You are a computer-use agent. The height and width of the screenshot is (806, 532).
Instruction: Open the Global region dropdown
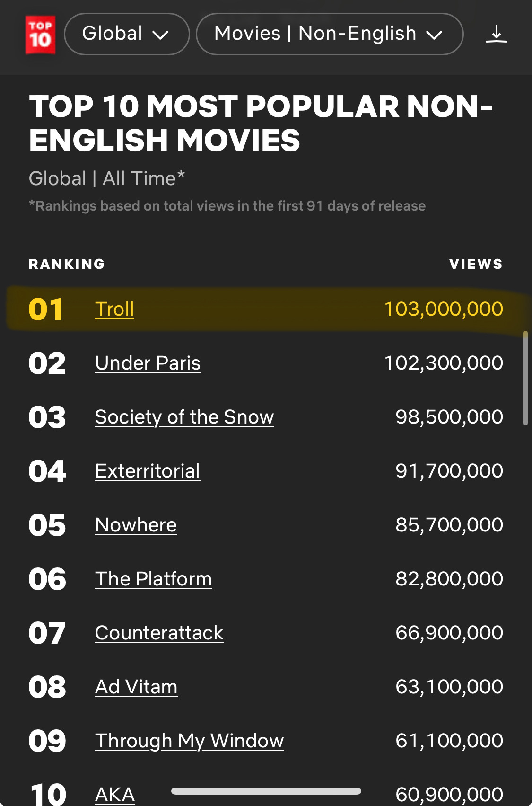click(x=126, y=34)
